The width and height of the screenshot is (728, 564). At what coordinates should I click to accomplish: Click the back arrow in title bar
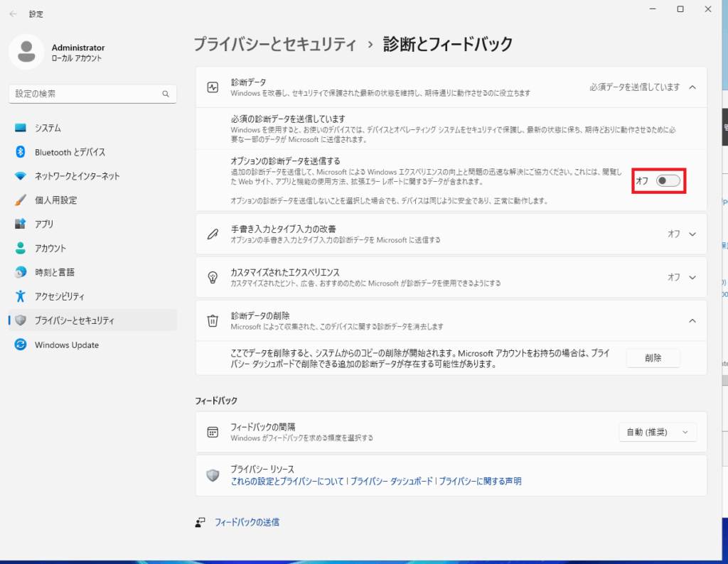point(14,13)
